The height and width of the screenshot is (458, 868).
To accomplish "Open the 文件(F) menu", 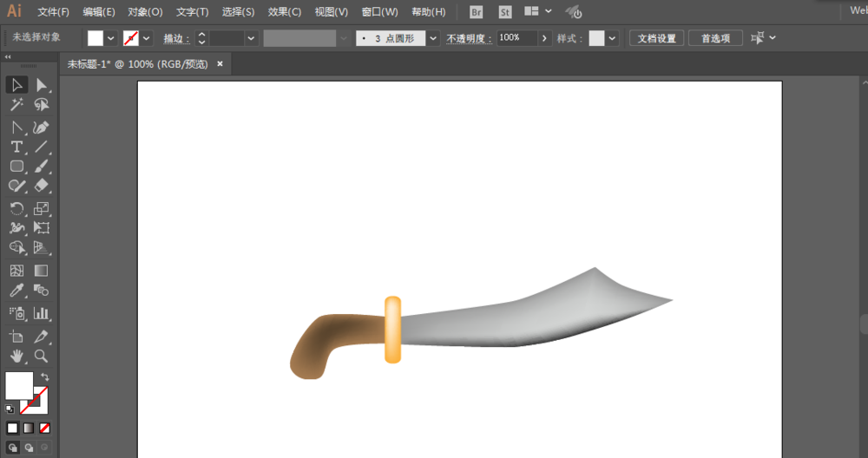I will pos(54,12).
